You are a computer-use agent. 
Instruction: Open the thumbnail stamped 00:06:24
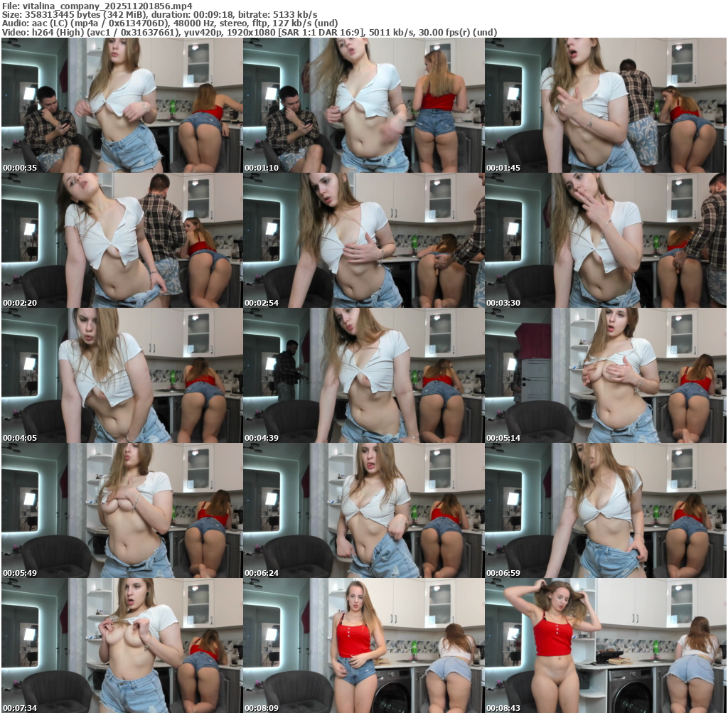tap(363, 510)
